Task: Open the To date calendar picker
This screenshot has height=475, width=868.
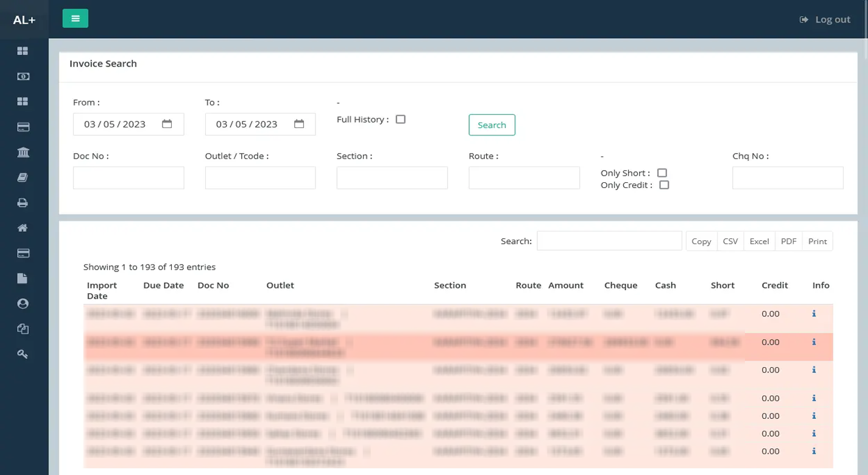Action: [299, 124]
